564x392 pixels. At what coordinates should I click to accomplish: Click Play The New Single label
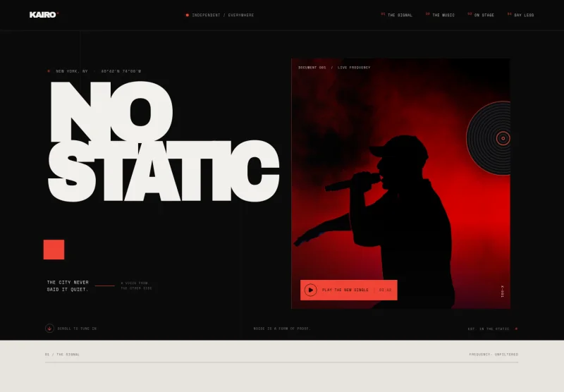click(x=345, y=290)
